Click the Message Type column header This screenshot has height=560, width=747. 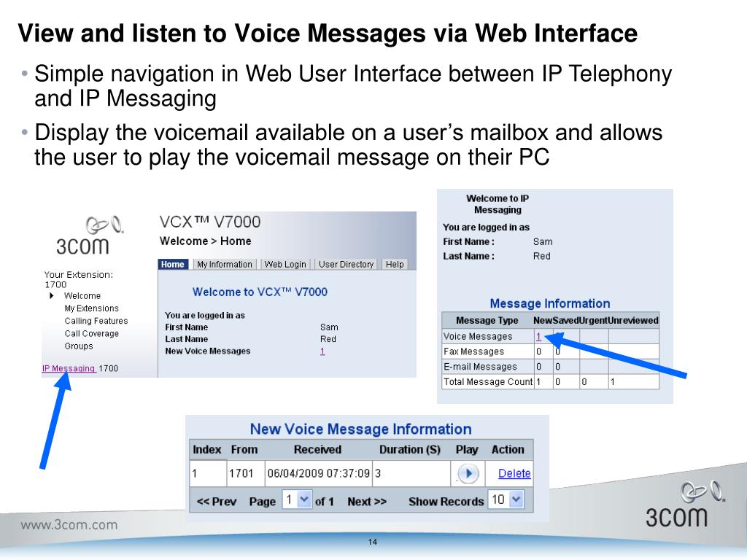(487, 321)
